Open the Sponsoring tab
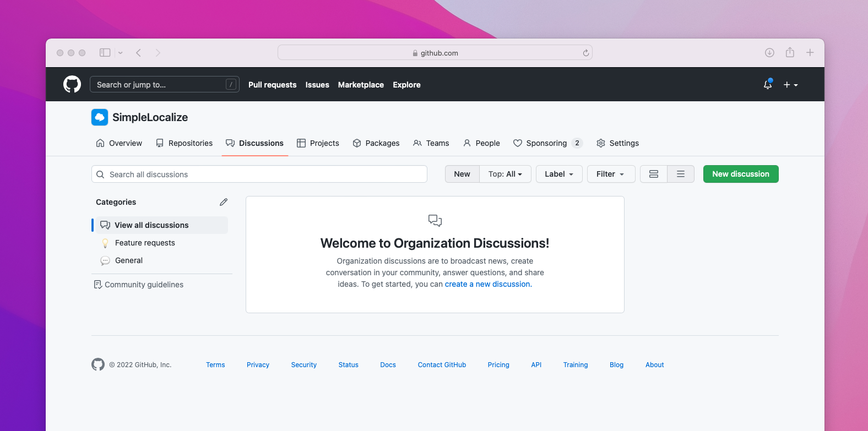This screenshot has width=868, height=431. (547, 143)
